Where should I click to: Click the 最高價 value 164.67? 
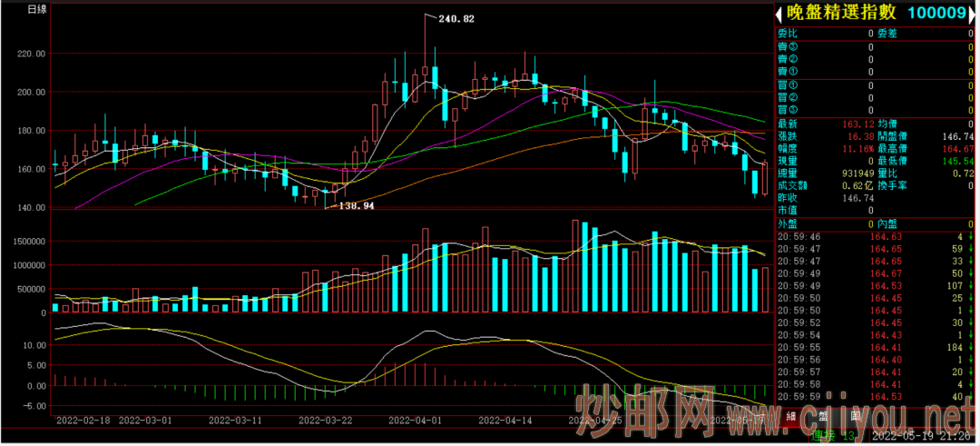957,148
